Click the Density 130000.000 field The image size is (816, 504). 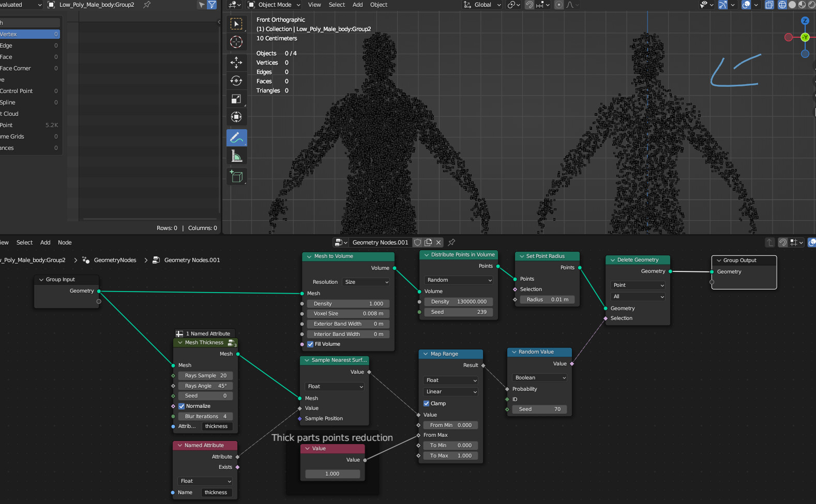(459, 302)
